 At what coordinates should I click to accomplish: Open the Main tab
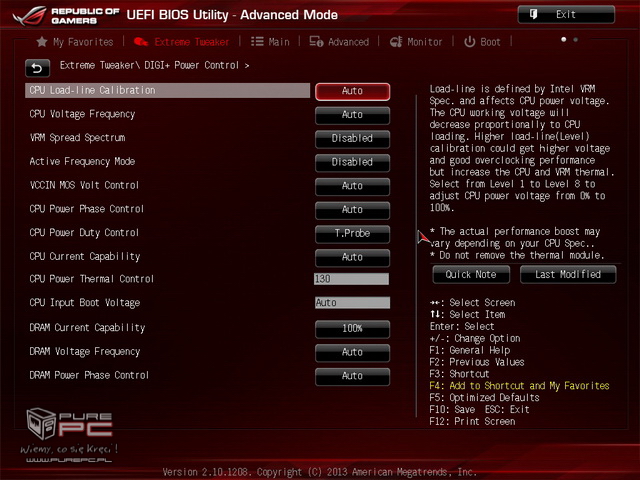click(x=270, y=42)
